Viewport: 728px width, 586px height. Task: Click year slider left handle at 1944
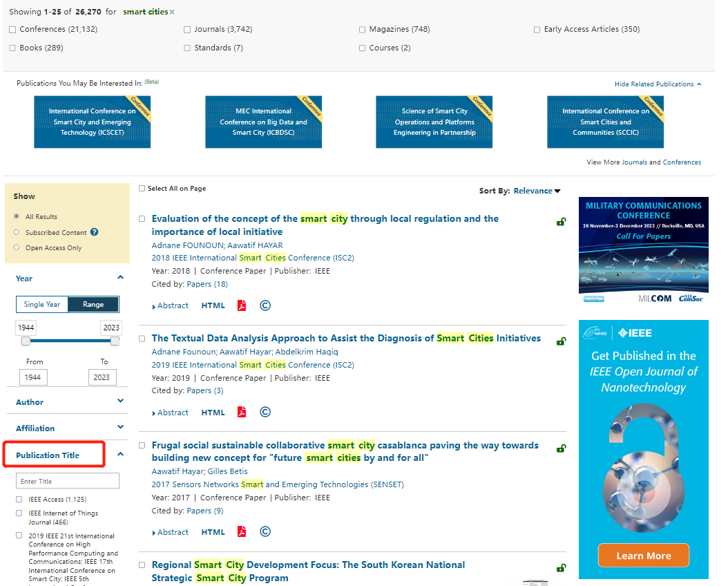click(26, 341)
